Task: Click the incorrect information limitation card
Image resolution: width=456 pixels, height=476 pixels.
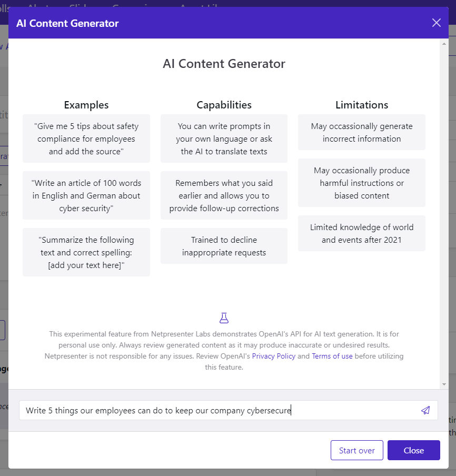Action: 362,132
